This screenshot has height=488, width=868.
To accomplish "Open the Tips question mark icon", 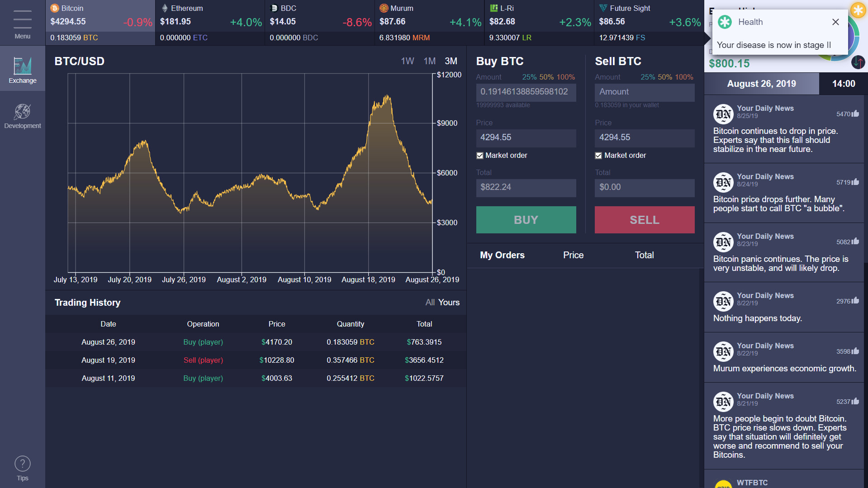I will point(22,464).
